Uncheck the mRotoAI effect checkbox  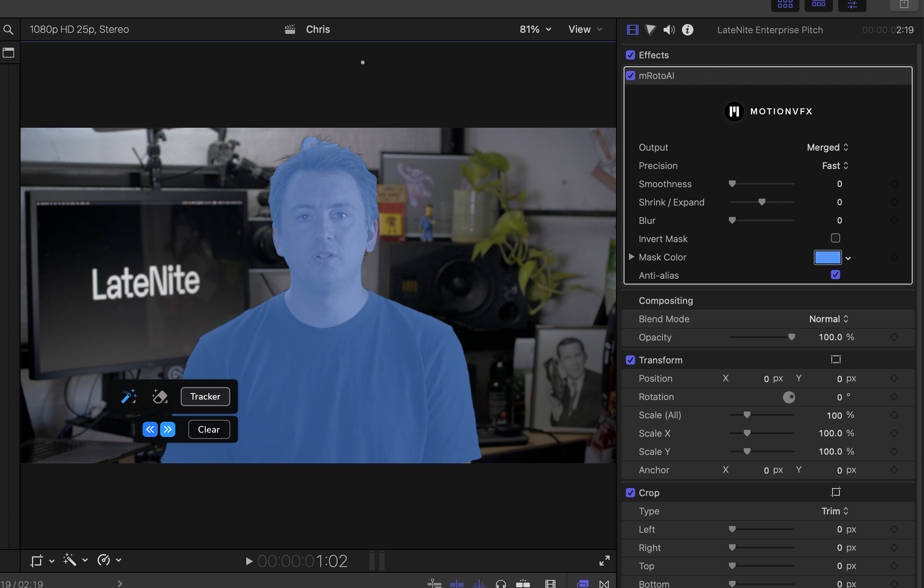pyautogui.click(x=630, y=76)
